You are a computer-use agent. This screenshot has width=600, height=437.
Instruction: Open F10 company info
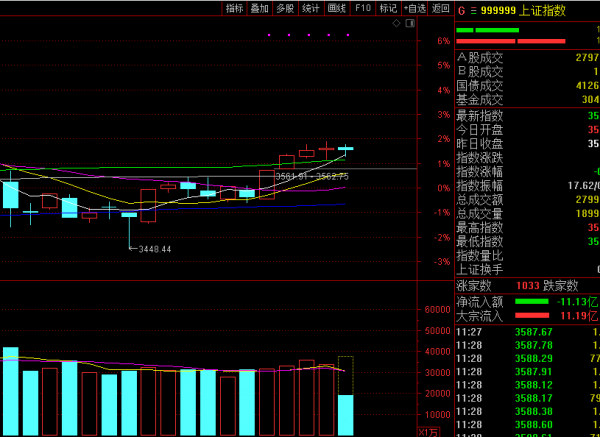coord(362,8)
